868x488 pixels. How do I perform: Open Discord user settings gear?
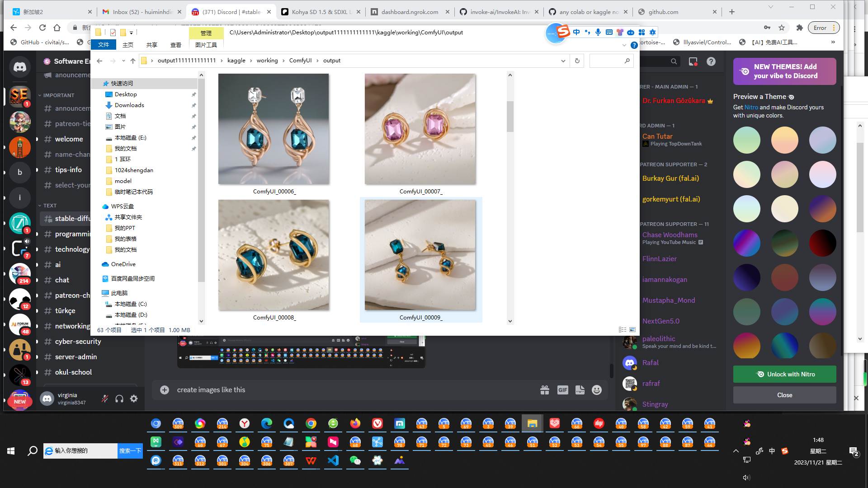point(134,399)
